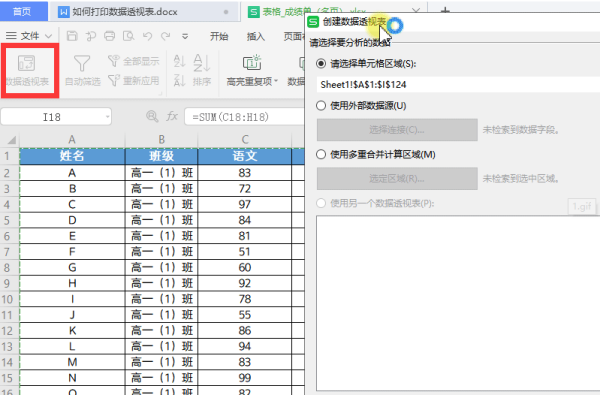Click the Word document icon on 如何打印数据透视表.docx tab

[63, 12]
